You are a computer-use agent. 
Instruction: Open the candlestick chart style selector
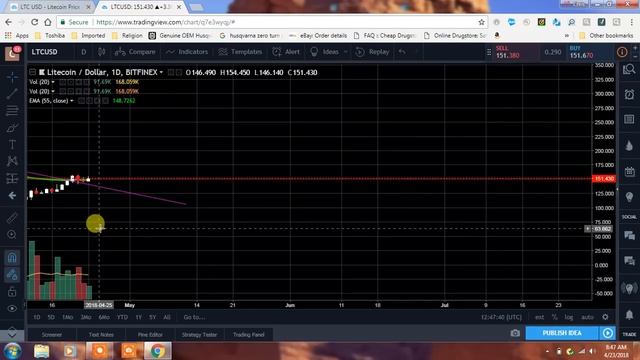[101, 52]
